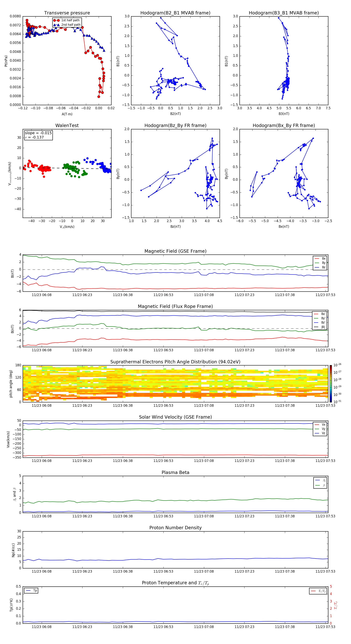Select "Vy" in the solar wind legend
The width and height of the screenshot is (351, 644).
(324, 429)
